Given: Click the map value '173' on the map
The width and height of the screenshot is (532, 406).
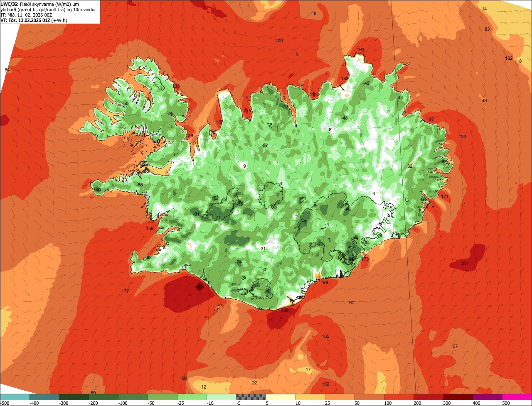Looking at the screenshot, I should (365, 259).
